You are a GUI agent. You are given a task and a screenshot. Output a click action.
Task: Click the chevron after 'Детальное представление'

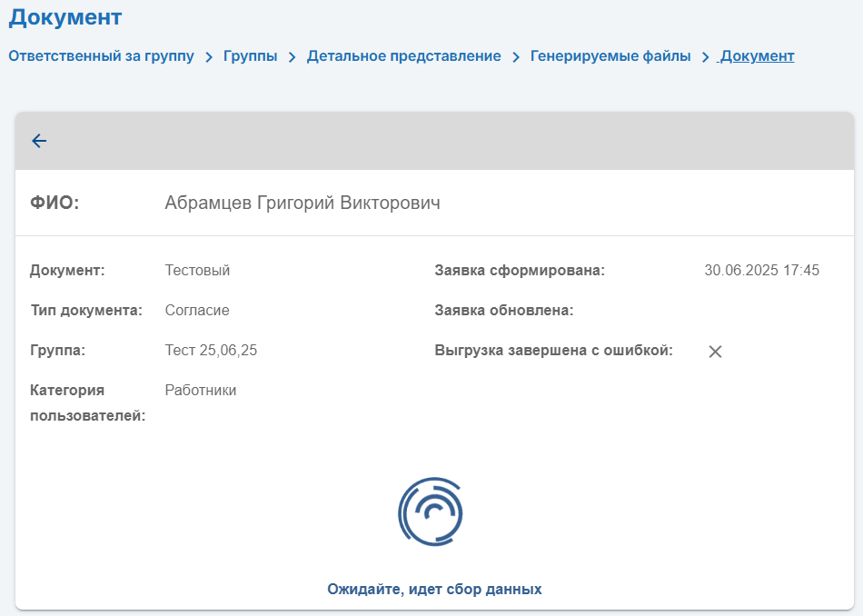(x=516, y=57)
